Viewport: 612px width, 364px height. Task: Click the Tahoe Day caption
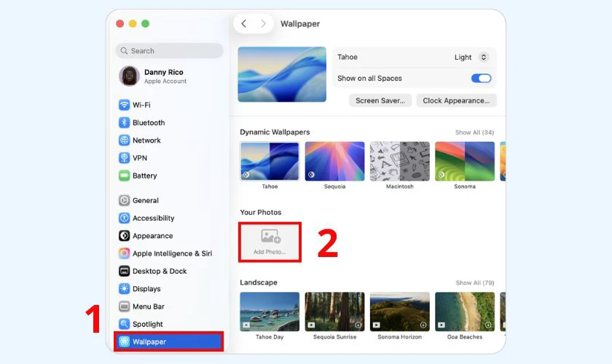pos(270,337)
